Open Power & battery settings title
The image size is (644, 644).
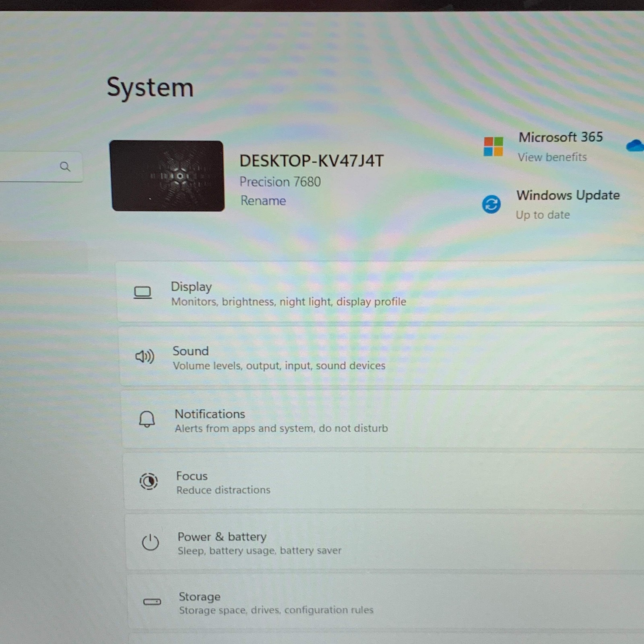click(x=222, y=537)
